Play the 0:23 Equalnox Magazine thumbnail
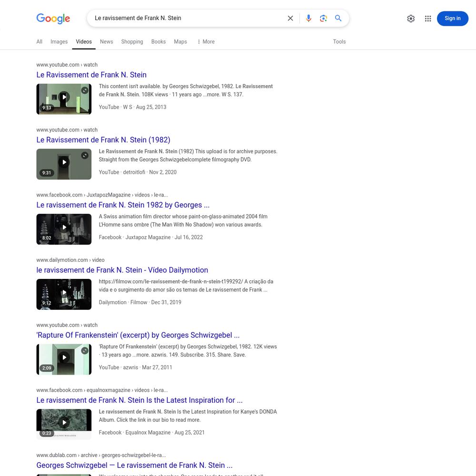The image size is (476, 476). pos(64,425)
